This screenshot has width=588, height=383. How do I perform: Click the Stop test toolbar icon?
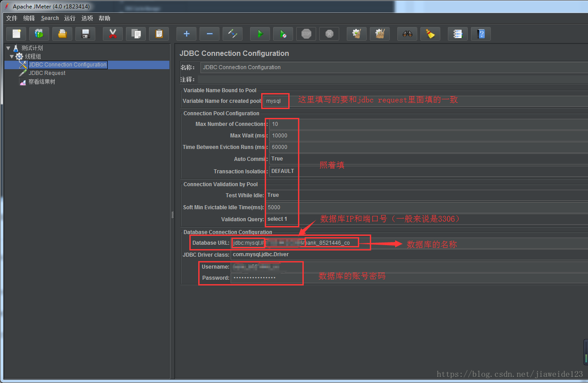click(306, 34)
